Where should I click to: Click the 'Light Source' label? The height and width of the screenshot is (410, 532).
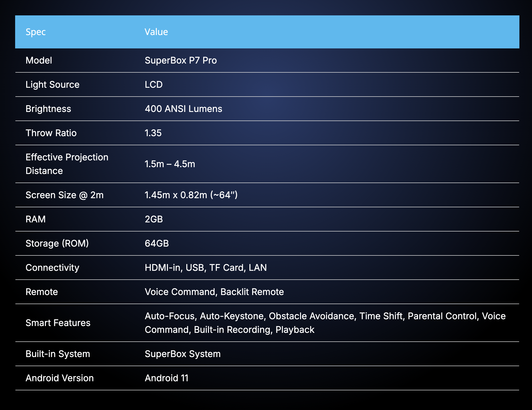(52, 85)
